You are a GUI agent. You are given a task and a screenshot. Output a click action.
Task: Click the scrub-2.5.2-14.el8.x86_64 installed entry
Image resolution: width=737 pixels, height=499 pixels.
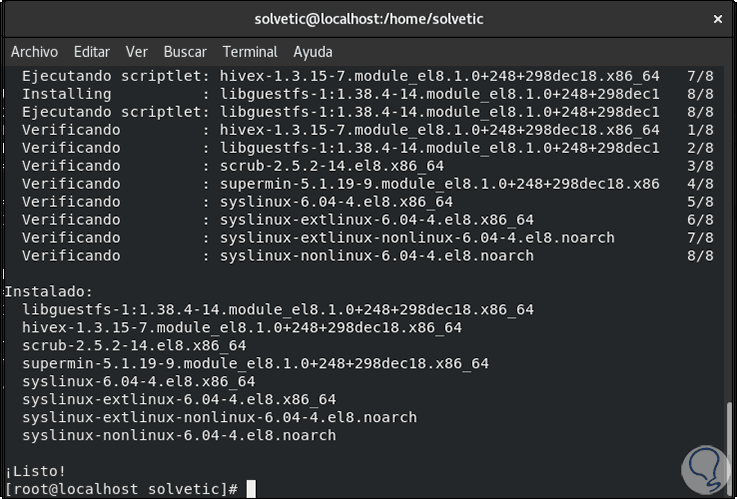(x=134, y=345)
